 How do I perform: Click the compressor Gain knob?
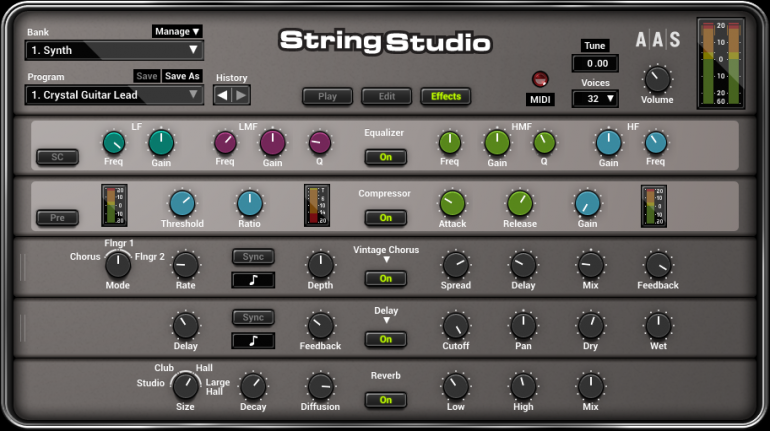pos(587,204)
